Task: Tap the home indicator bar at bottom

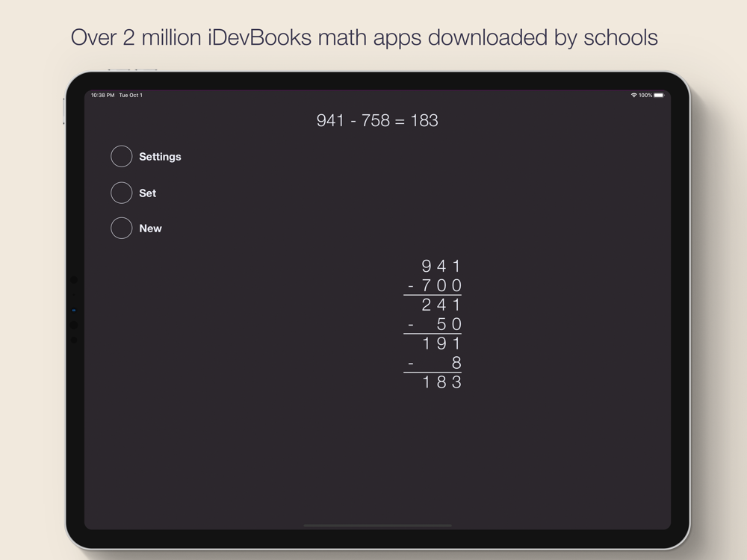Action: click(377, 526)
